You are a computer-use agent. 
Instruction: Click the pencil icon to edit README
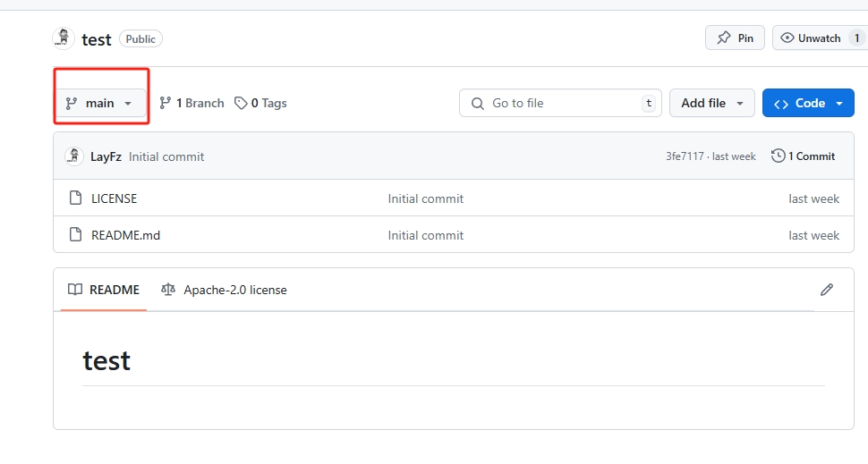pos(827,290)
